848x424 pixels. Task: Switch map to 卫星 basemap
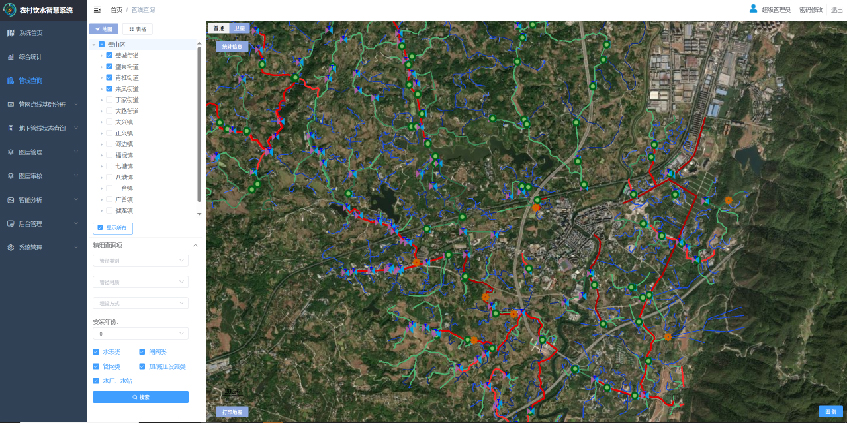(240, 28)
